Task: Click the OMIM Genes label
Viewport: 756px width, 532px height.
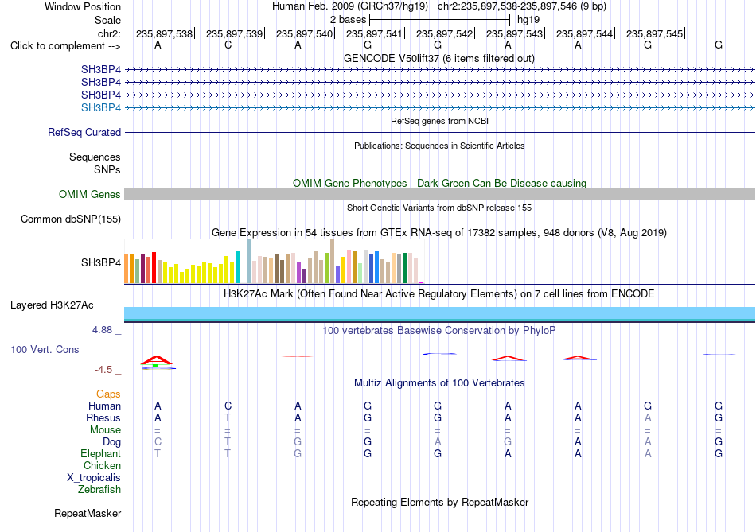Action: (89, 194)
